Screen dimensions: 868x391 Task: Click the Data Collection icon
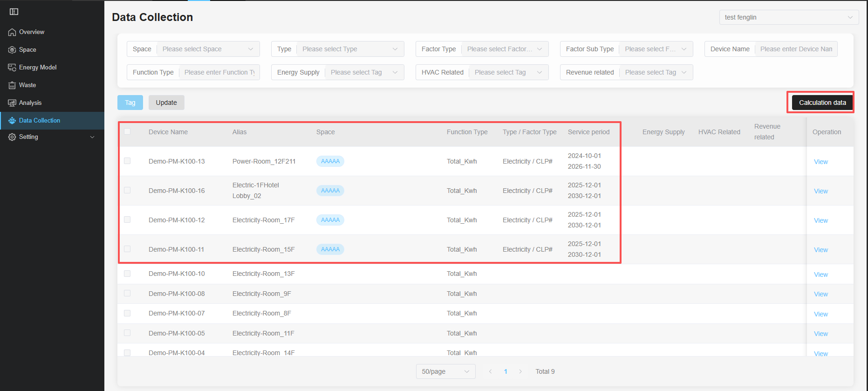[12, 121]
